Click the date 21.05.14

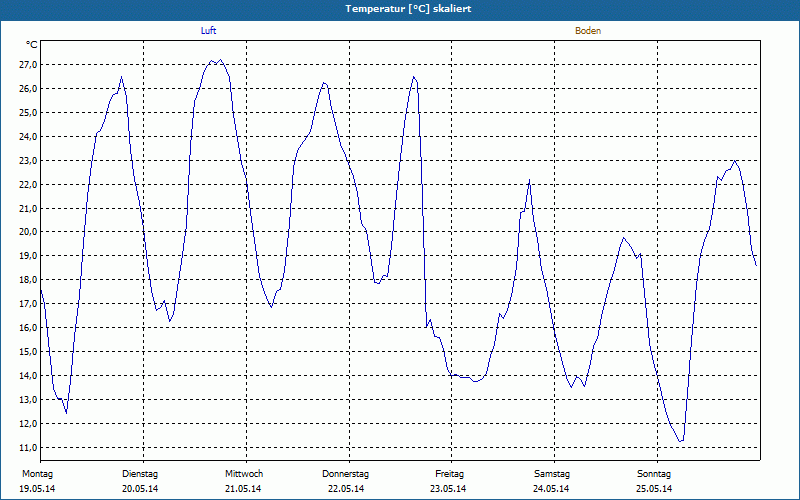tap(243, 489)
